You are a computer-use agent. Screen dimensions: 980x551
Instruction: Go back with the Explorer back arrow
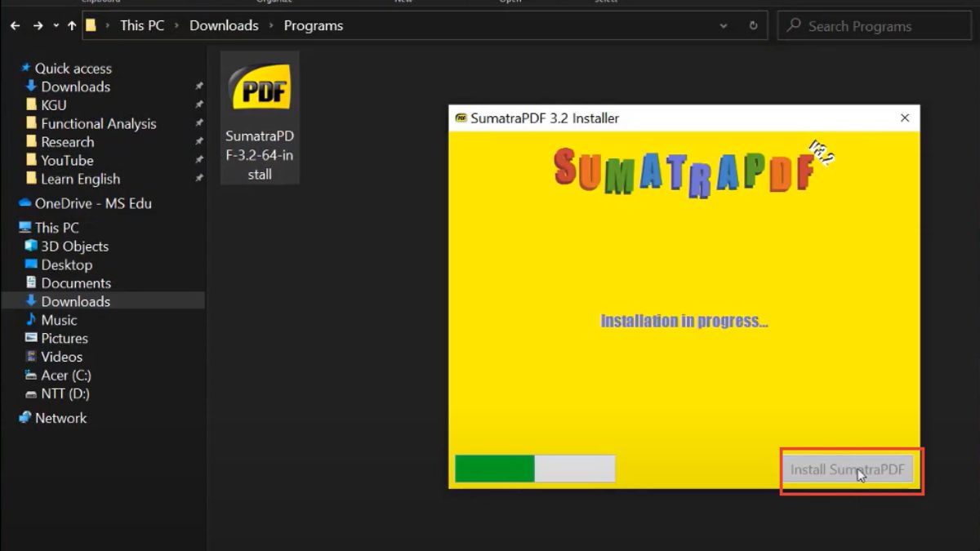pyautogui.click(x=15, y=26)
